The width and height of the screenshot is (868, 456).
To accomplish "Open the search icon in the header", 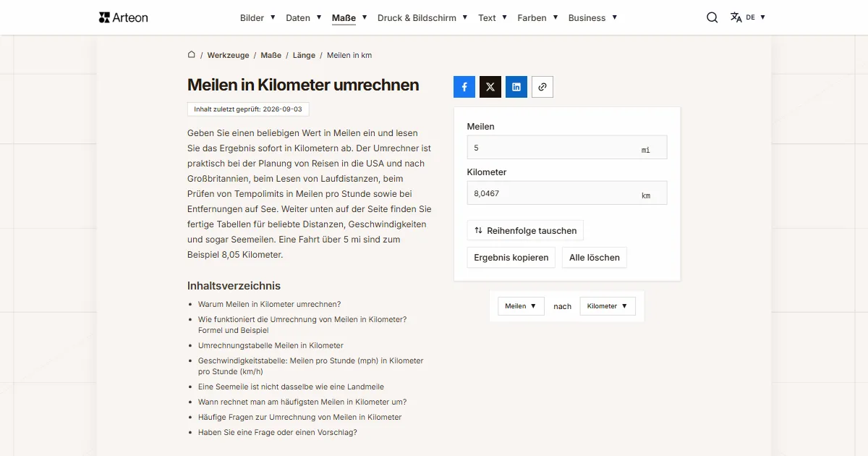I will pos(712,17).
